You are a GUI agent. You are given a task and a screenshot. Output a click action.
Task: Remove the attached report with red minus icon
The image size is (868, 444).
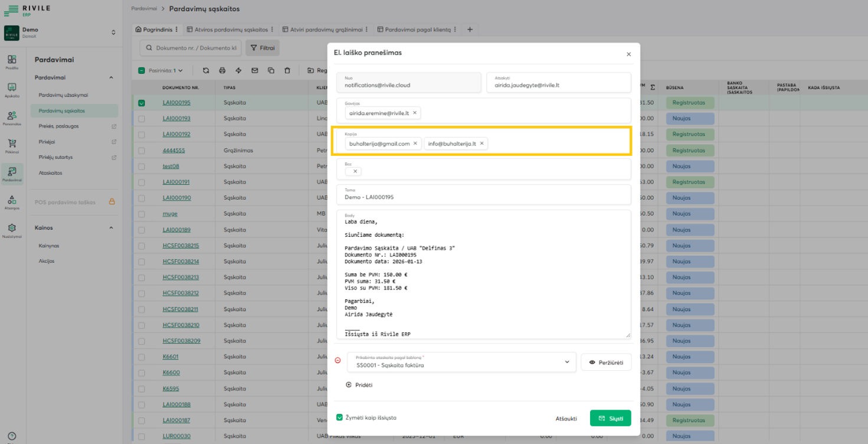point(338,360)
